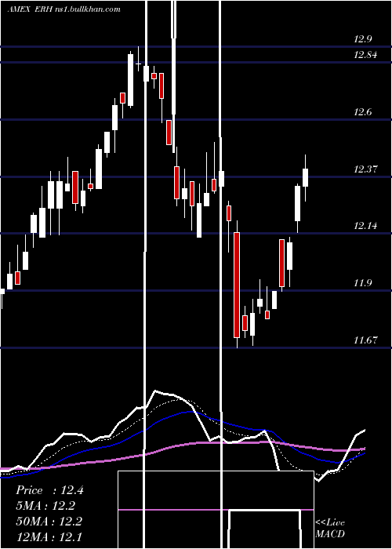Click the tallest red candlestick near 11.67 low

(237, 285)
